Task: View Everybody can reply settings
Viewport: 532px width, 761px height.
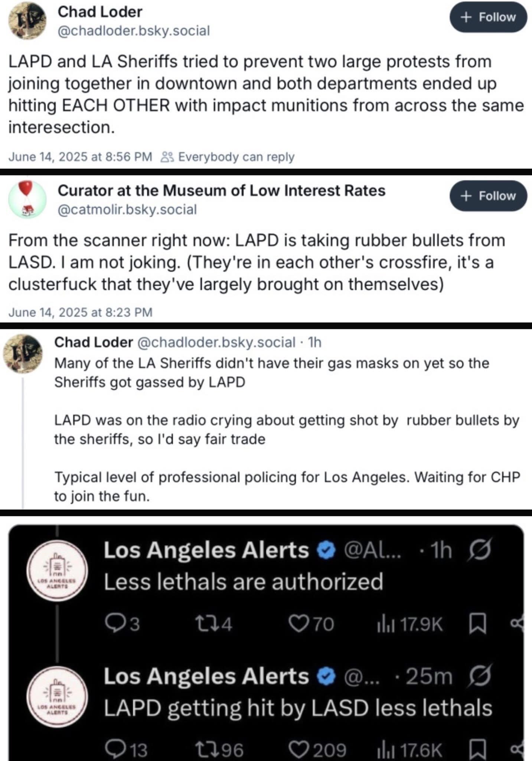Action: [x=228, y=157]
